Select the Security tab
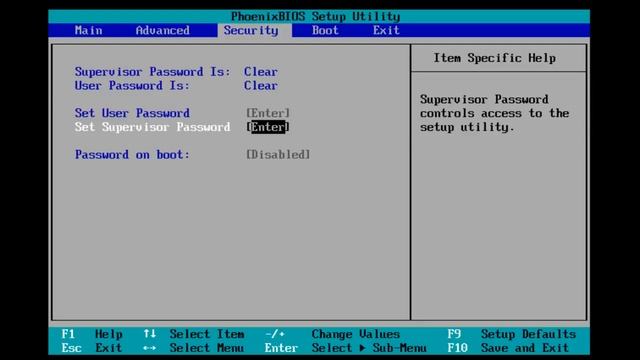 coord(255,31)
